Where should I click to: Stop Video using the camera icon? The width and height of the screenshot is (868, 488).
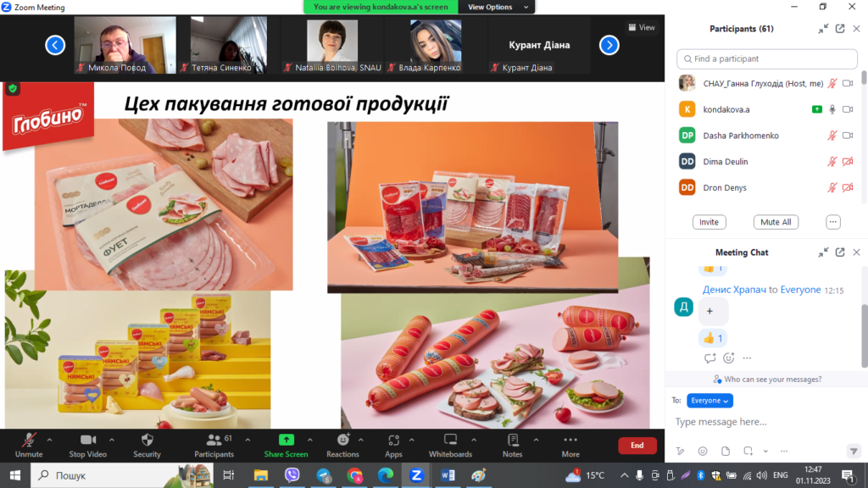(x=88, y=441)
